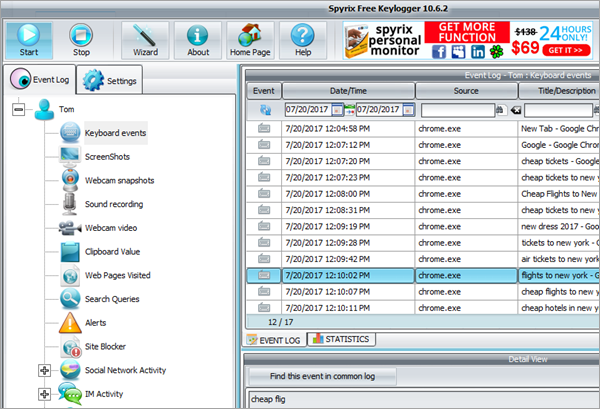This screenshot has height=409, width=600.
Task: Switch to the Settings tab
Action: [110, 80]
